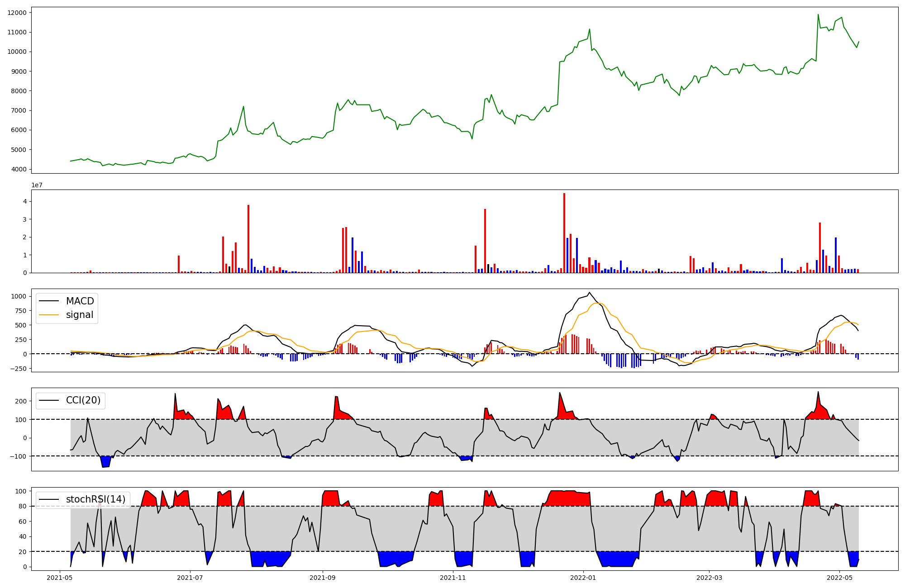Click the 200 tick on CCI axis
The image size is (905, 588).
[20, 401]
